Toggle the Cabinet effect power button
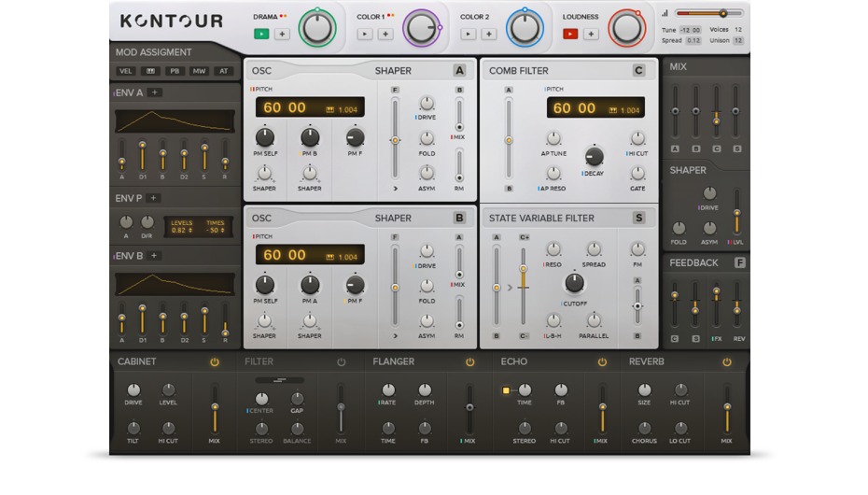Screen dimensions: 868x495 coord(215,361)
